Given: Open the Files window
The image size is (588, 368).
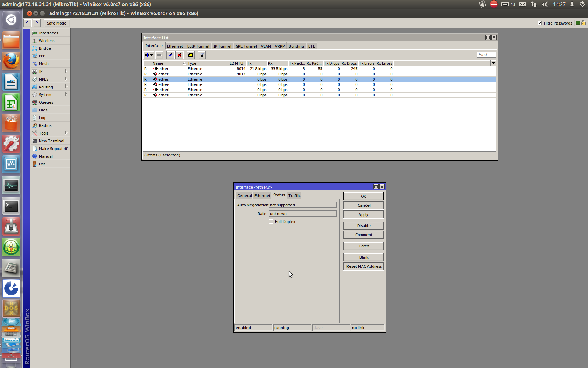Looking at the screenshot, I should click(43, 110).
